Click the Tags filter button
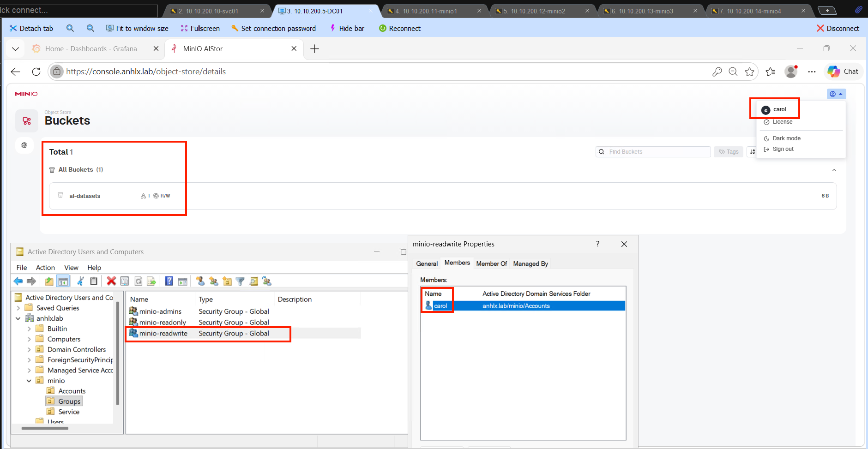Viewport: 868px width, 449px height. [x=729, y=152]
